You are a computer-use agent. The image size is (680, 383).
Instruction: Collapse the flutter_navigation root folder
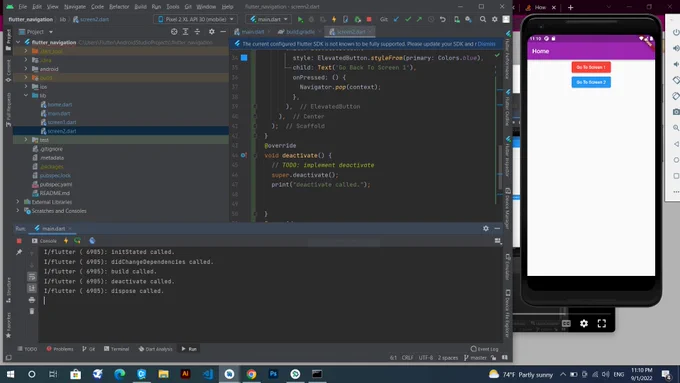pyautogui.click(x=18, y=42)
